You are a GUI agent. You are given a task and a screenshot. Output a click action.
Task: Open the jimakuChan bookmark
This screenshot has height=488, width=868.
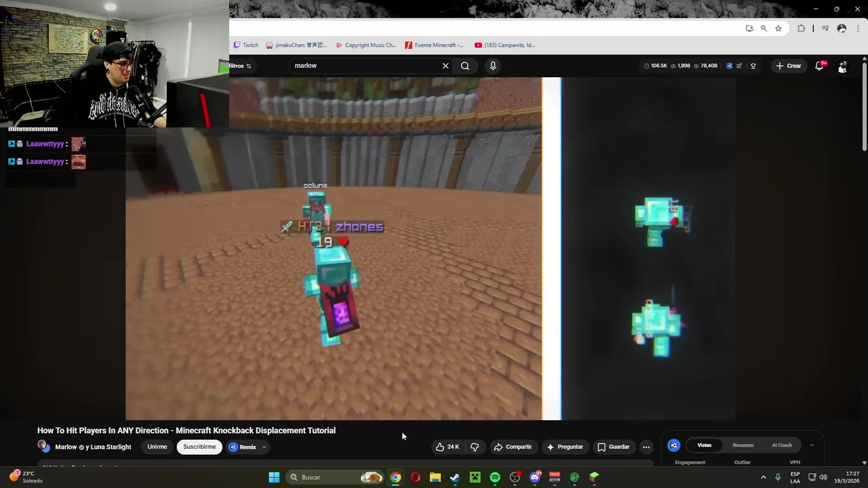[296, 45]
